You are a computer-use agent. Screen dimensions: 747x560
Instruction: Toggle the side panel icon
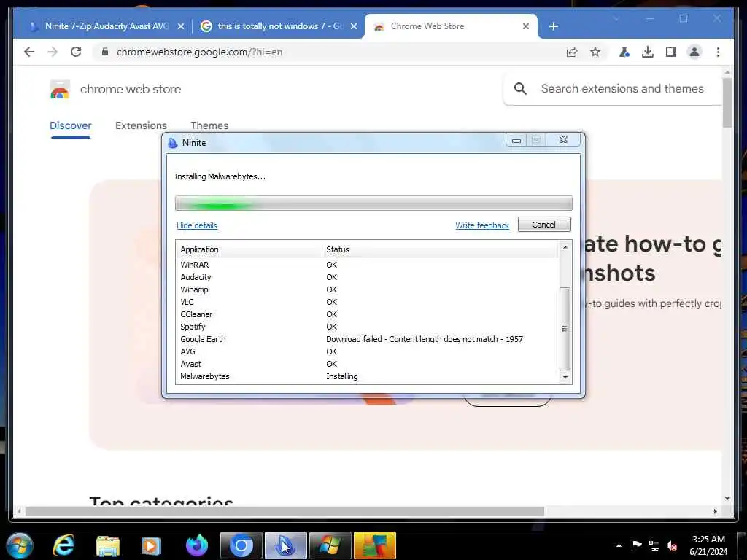click(x=671, y=52)
